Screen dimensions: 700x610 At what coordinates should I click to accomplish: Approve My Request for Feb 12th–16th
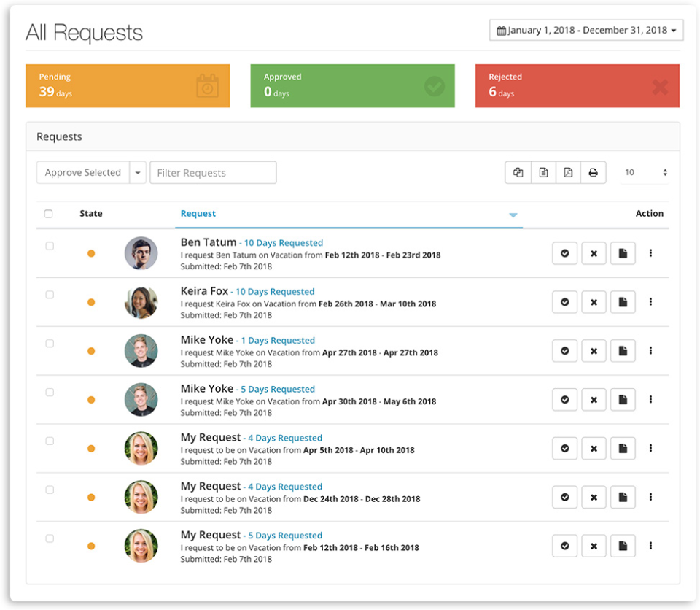tap(564, 546)
